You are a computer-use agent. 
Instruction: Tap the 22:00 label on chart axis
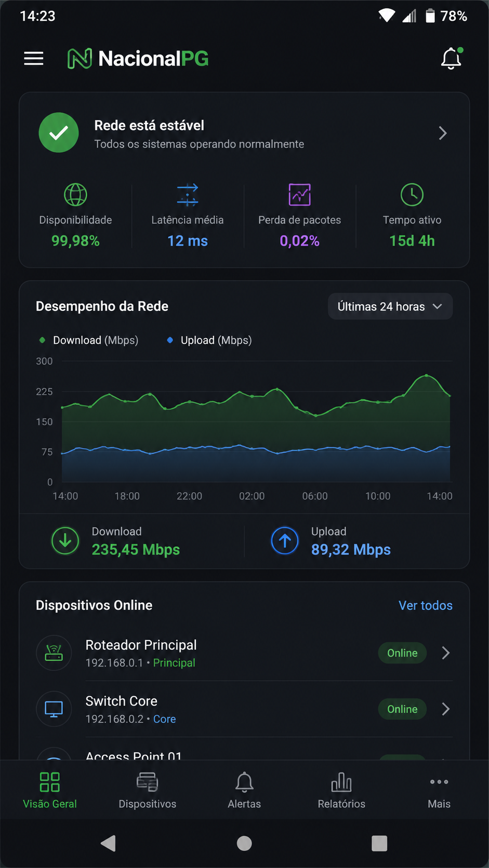tap(189, 496)
